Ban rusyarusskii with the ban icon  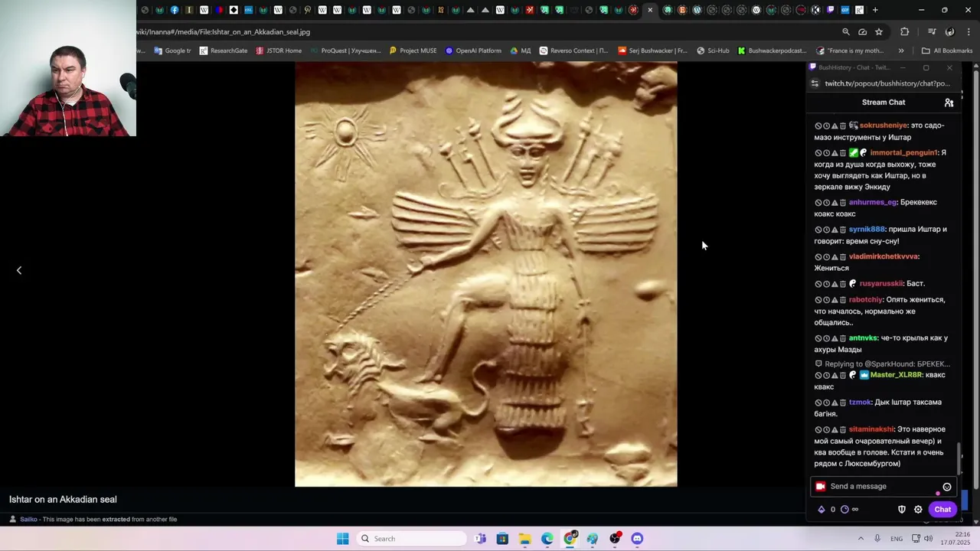818,284
